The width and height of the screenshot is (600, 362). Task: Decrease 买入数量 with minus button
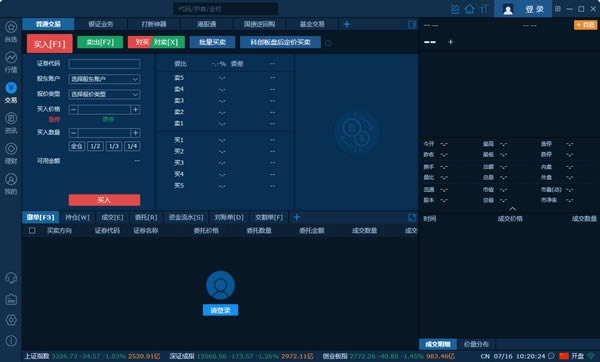coord(73,133)
